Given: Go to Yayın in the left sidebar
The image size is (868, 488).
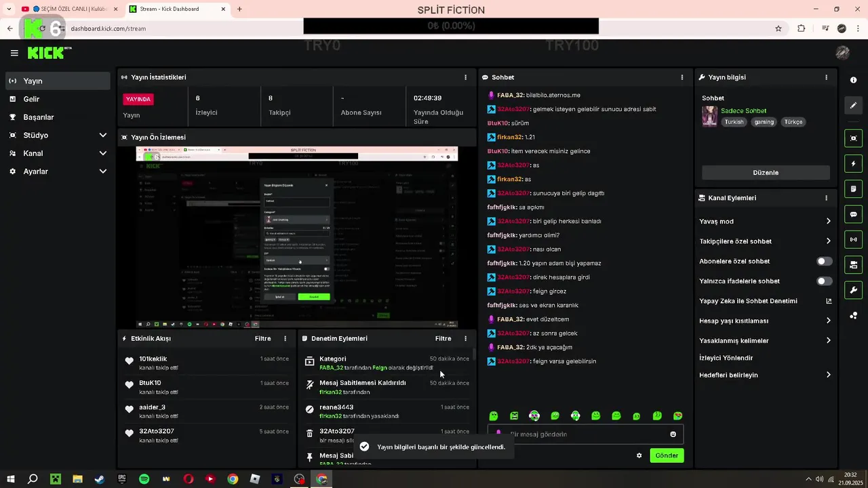Looking at the screenshot, I should pos(58,81).
